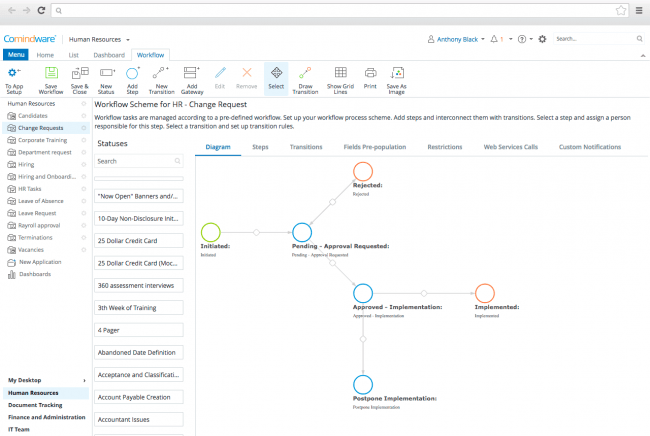Select Pending - Approval Requested step circle

[302, 233]
